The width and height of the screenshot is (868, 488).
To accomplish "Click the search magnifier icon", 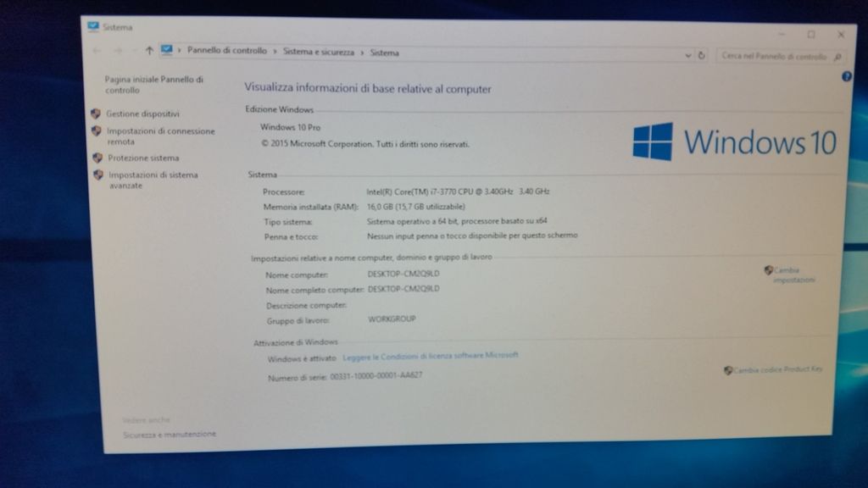I will (x=837, y=57).
